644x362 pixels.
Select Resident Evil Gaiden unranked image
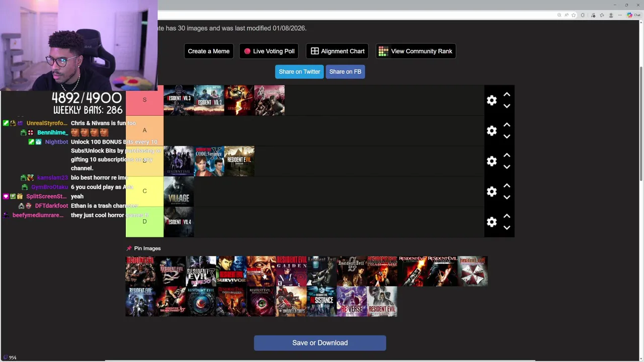click(x=291, y=271)
